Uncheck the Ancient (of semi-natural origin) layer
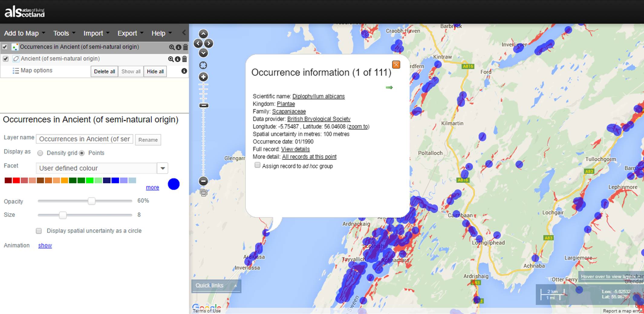This screenshot has height=314, width=644. pyautogui.click(x=5, y=59)
